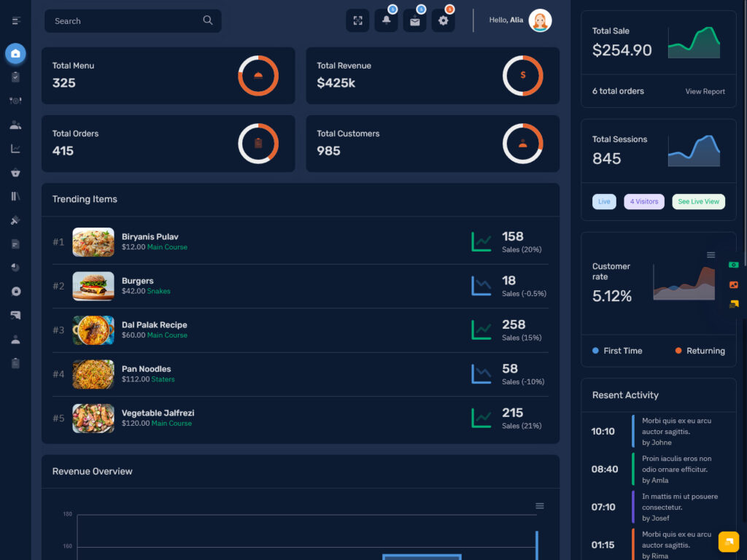Screen dimensions: 747x560
Task: Open Customer rate chart menu
Action: 711,254
